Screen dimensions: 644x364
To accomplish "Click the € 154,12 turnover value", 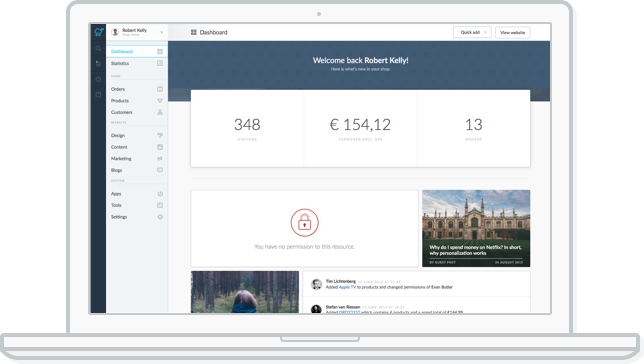I will 360,124.
